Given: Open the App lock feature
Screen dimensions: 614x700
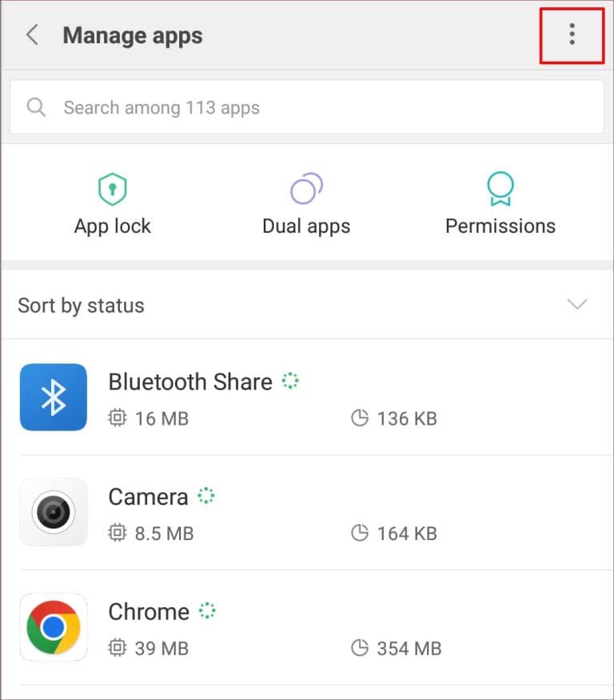Looking at the screenshot, I should coord(112,200).
